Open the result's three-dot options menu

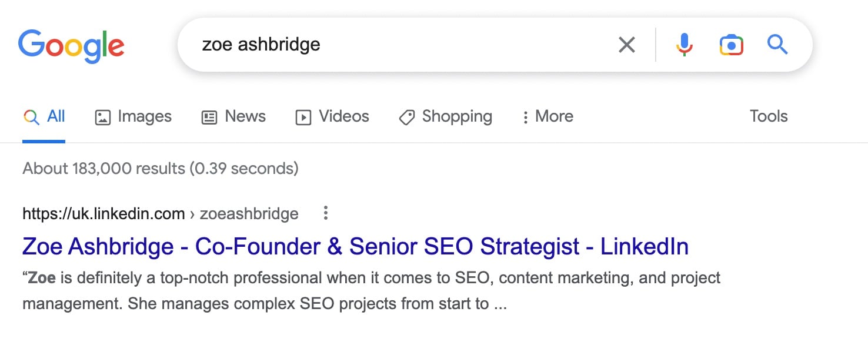[x=326, y=213]
